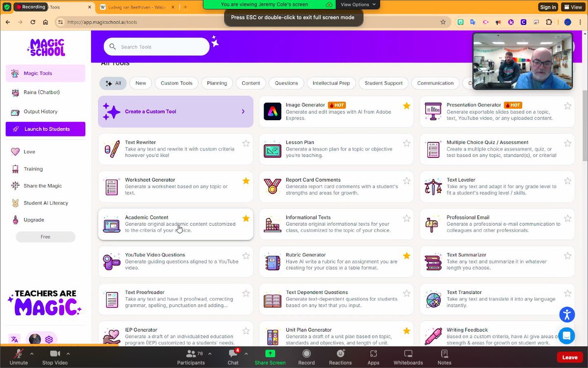Click the Writing Feedback pen icon
588x368 pixels.
433,336
